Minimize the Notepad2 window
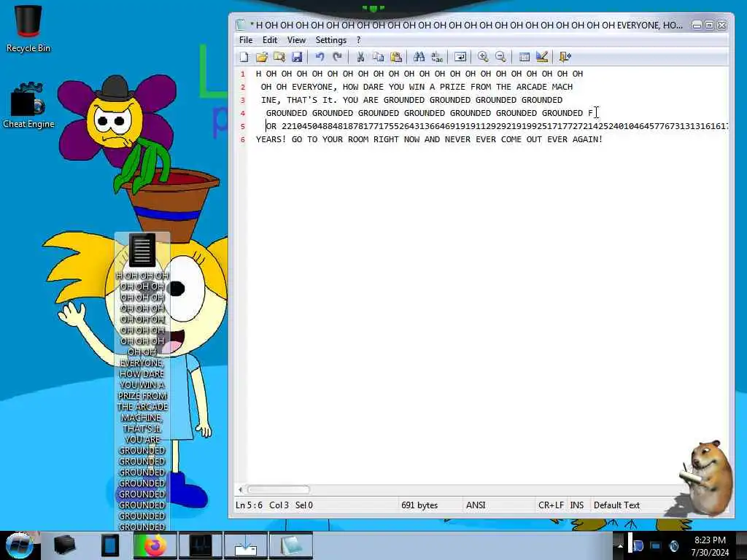This screenshot has height=560, width=747. [x=697, y=26]
